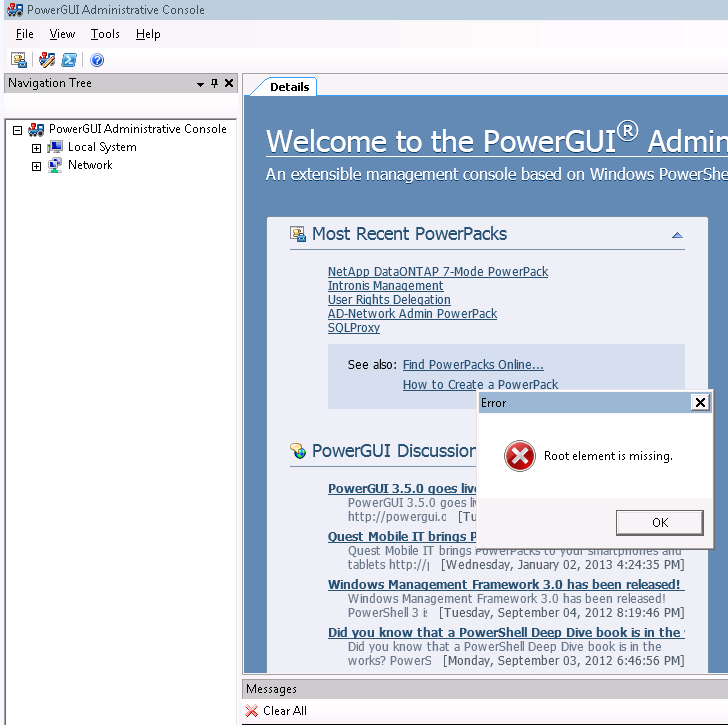Click the Root element is missing message

point(608,456)
